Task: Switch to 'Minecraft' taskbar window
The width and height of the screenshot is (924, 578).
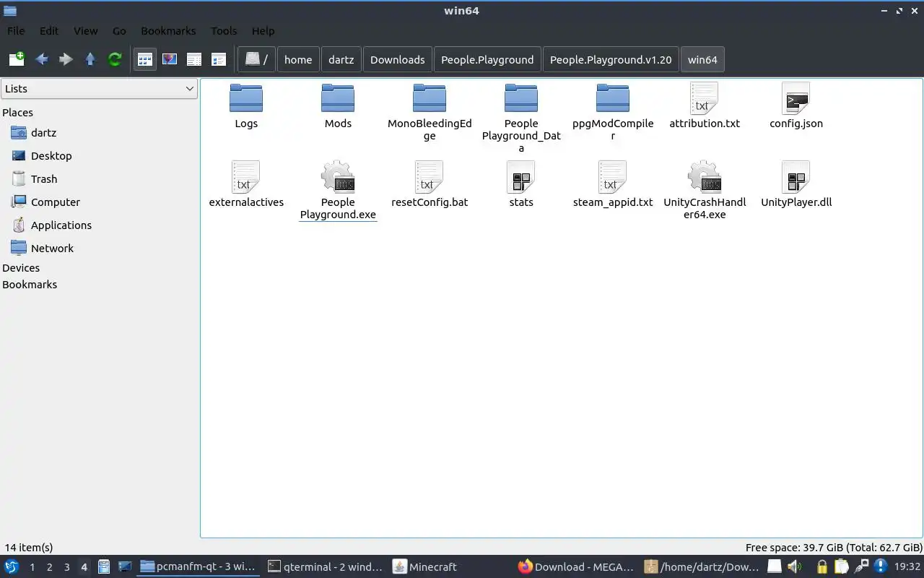Action: tap(452, 567)
